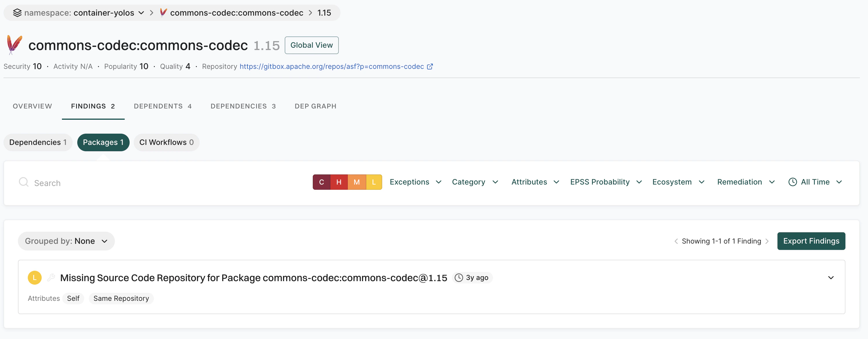Expand the Missing Source Code Repository finding
Image resolution: width=868 pixels, height=339 pixels.
831,278
